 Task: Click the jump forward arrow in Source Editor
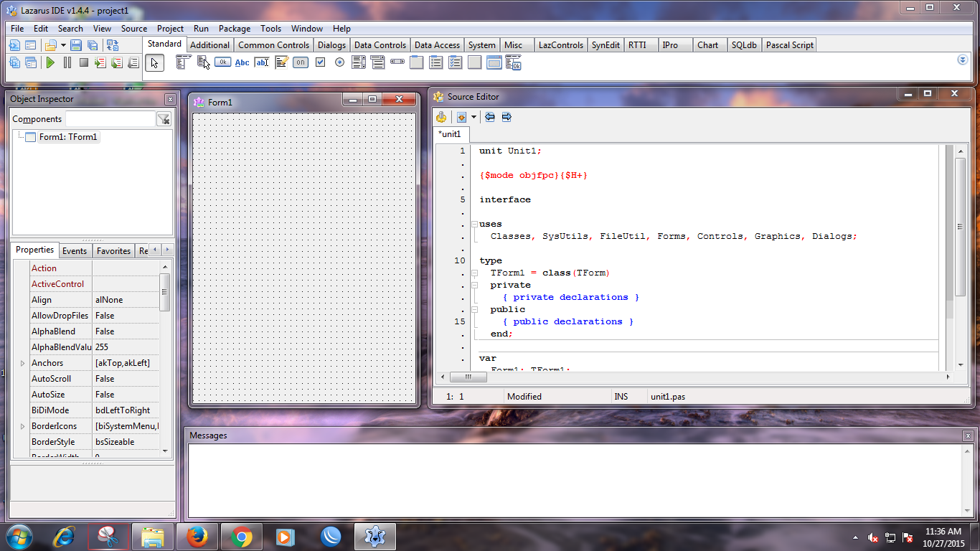pyautogui.click(x=507, y=117)
